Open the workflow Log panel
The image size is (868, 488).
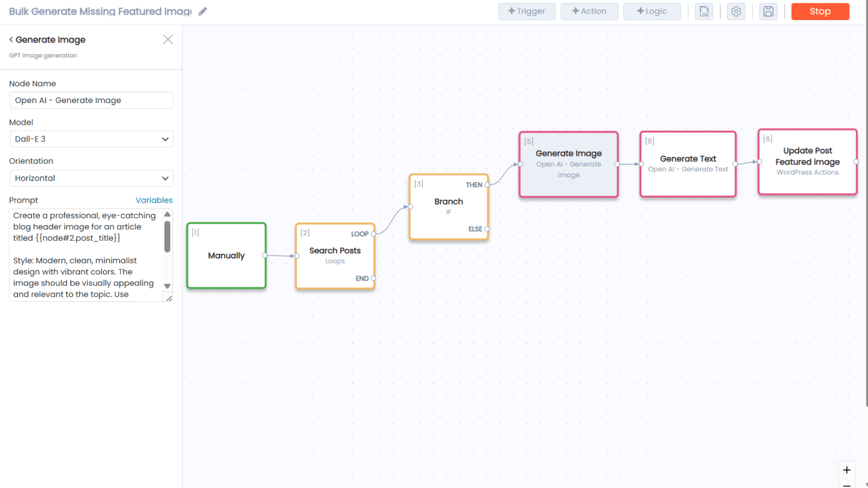[x=704, y=11]
